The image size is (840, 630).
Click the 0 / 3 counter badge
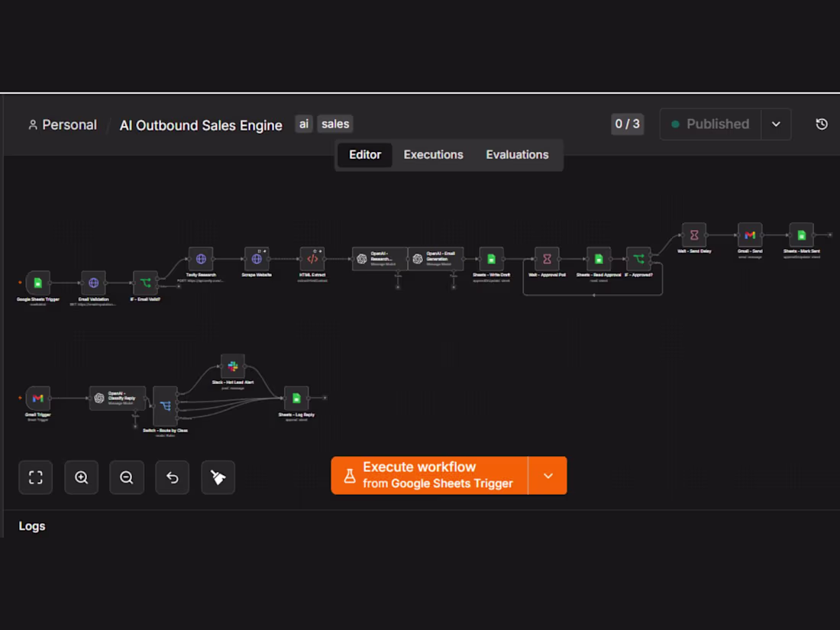tap(627, 124)
